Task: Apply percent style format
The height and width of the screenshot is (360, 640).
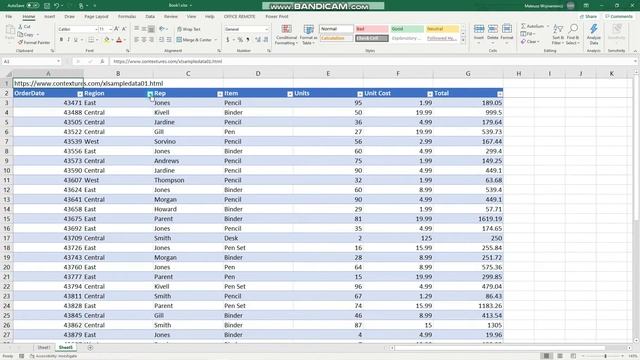Action: tap(240, 40)
